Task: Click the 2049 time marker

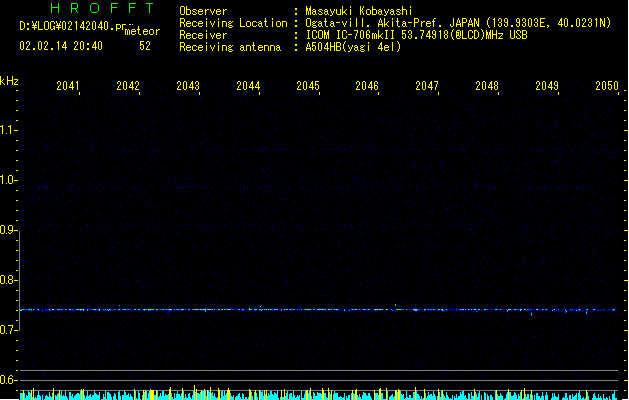Action: [547, 86]
